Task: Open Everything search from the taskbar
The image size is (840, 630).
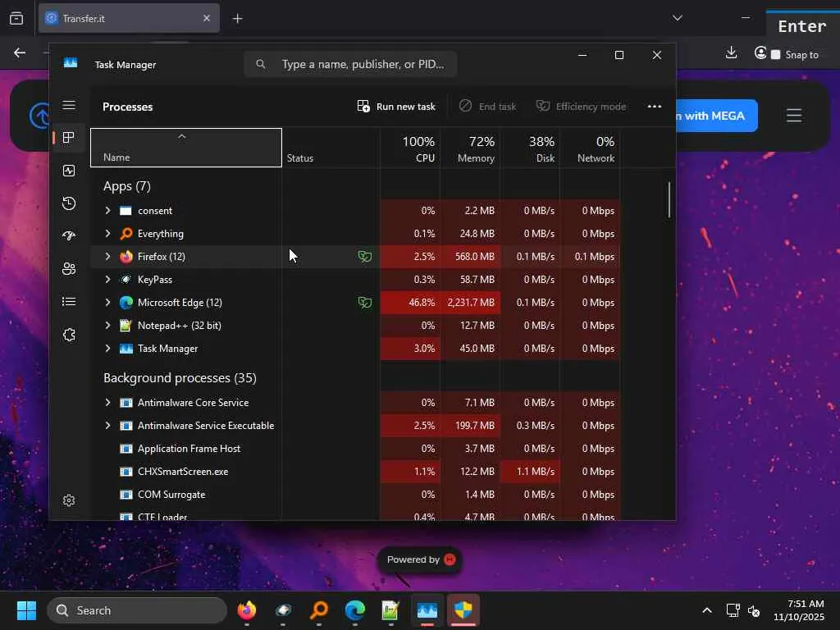Action: (x=319, y=610)
